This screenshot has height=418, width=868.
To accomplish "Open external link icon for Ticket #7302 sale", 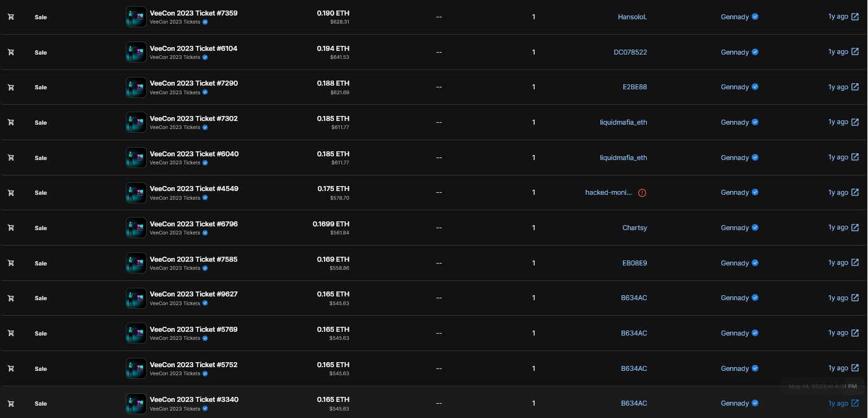I will point(855,122).
